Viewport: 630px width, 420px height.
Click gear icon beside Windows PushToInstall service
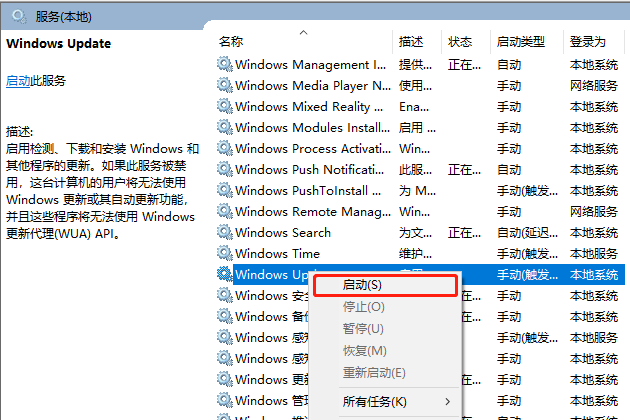pos(225,190)
